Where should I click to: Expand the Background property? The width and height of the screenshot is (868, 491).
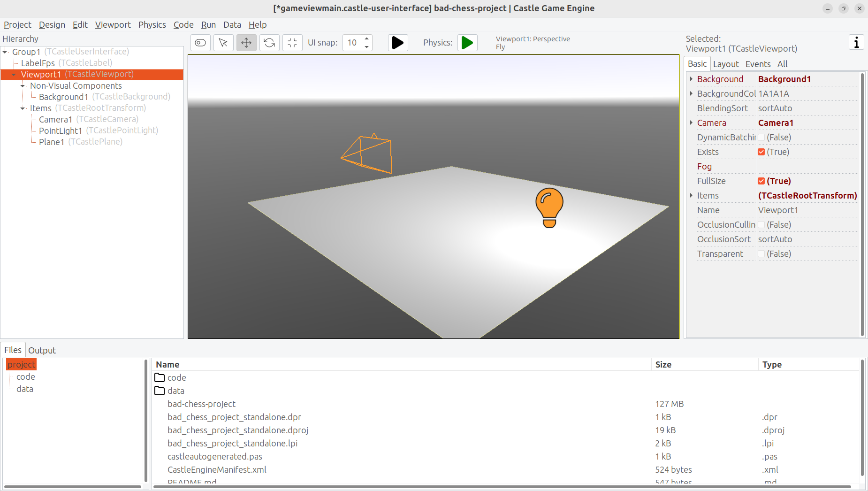691,79
